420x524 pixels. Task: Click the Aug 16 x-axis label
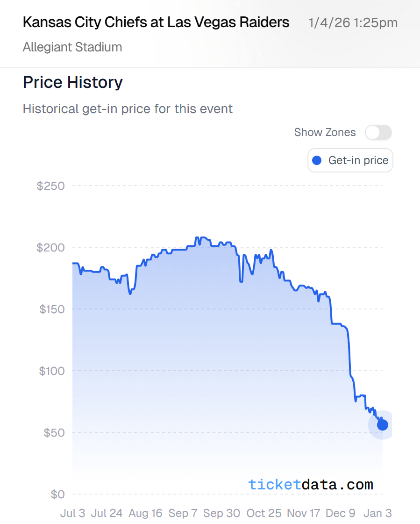(145, 513)
